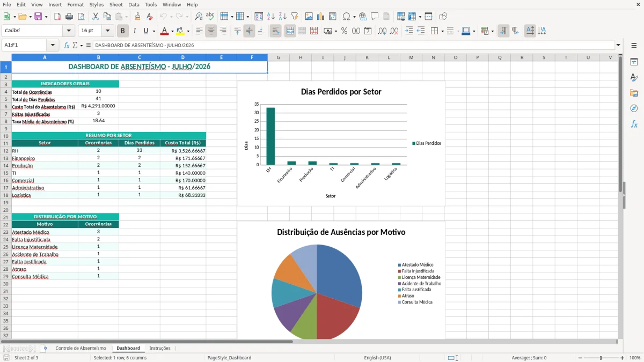
Task: Toggle Center Horizontally alignment
Action: coord(211,31)
